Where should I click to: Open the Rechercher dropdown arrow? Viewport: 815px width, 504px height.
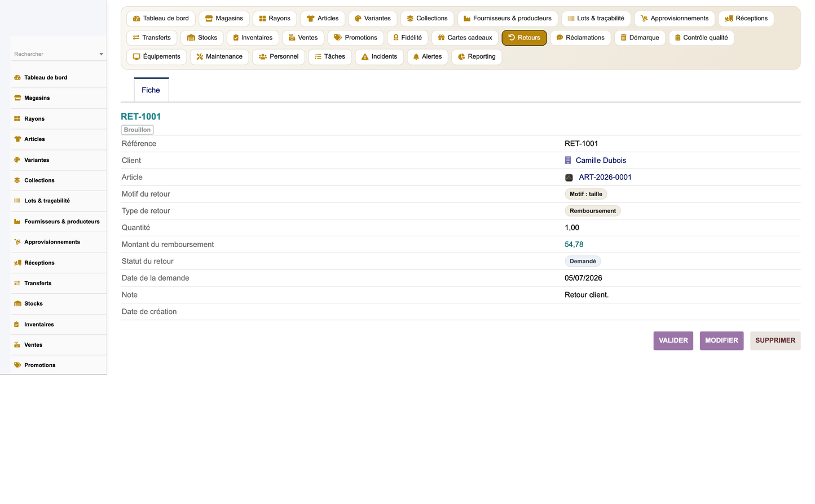(x=102, y=55)
